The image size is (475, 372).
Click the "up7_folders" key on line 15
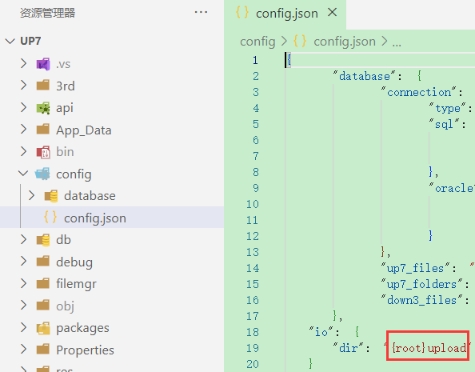point(421,284)
